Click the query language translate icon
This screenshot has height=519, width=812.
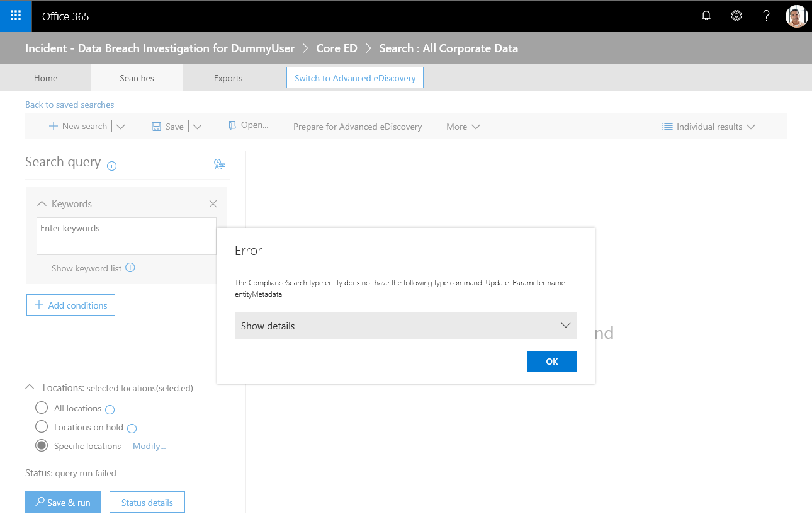tap(220, 164)
